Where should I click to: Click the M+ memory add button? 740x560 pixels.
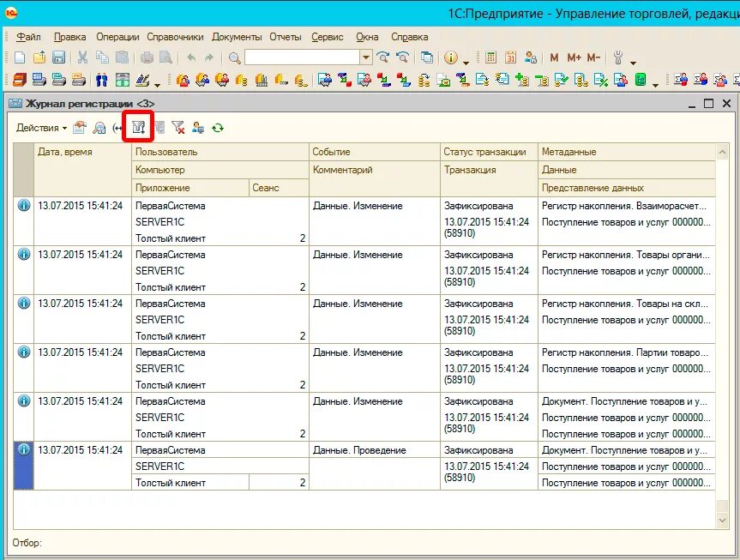[x=574, y=57]
